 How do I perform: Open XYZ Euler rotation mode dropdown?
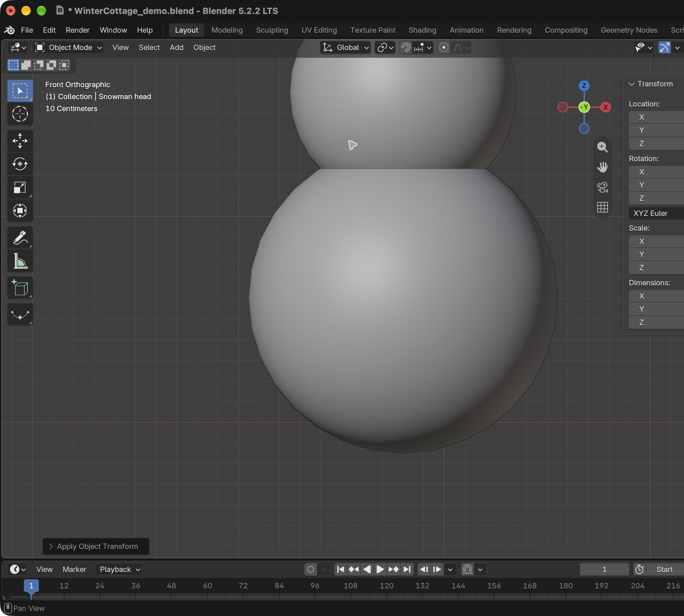pos(656,214)
